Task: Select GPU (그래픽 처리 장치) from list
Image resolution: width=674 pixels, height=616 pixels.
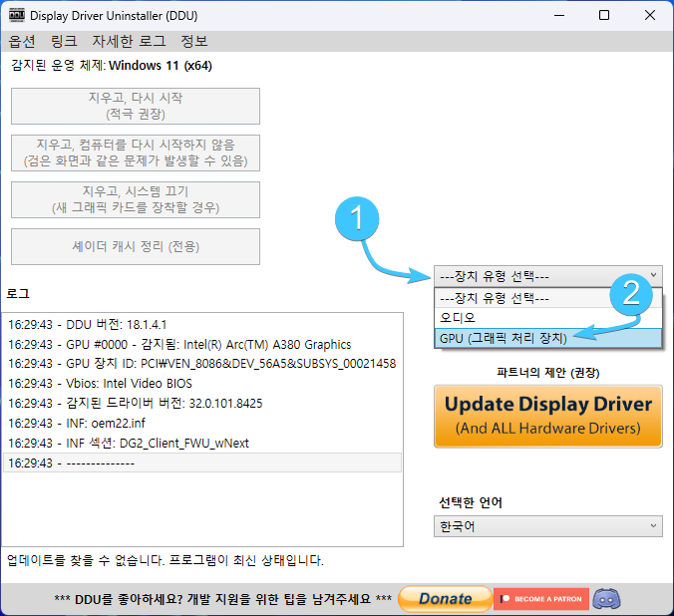Action: tap(504, 338)
